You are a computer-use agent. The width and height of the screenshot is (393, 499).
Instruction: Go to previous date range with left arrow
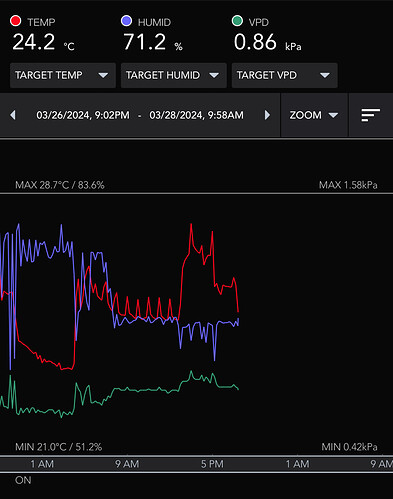click(13, 115)
